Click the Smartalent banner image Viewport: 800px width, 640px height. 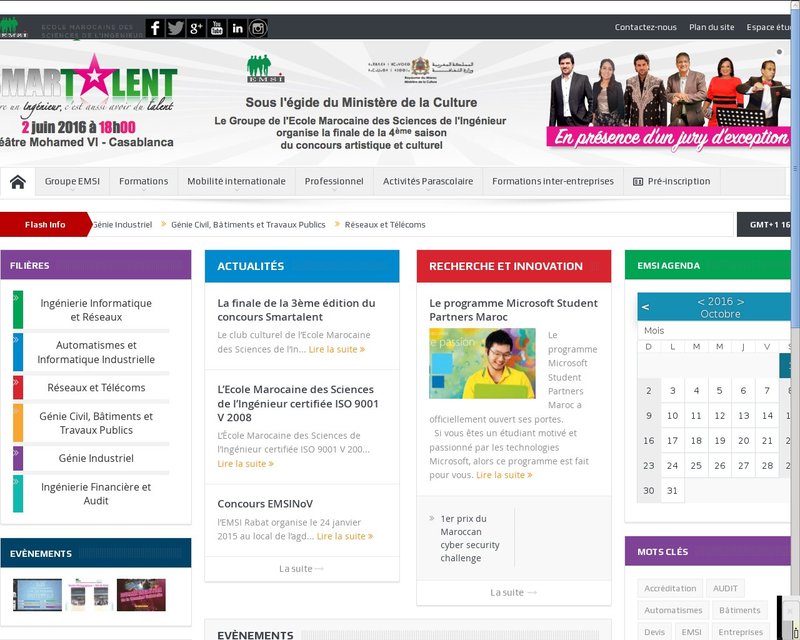coord(395,103)
